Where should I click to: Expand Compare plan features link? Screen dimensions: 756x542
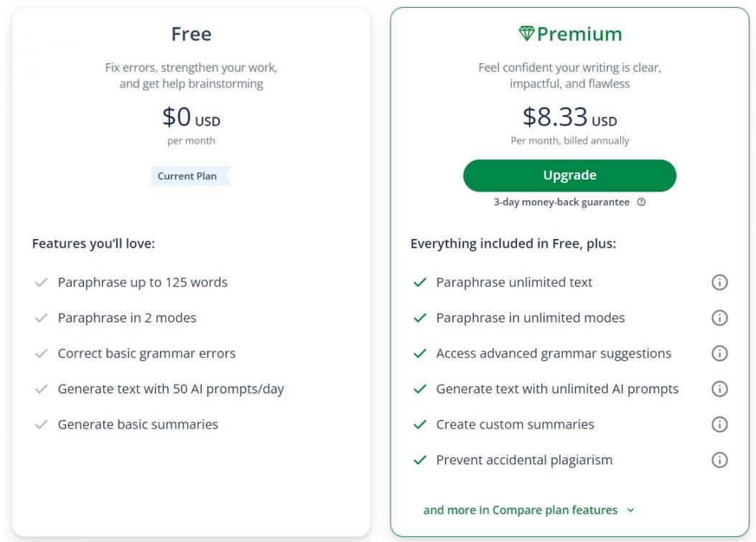click(520, 510)
